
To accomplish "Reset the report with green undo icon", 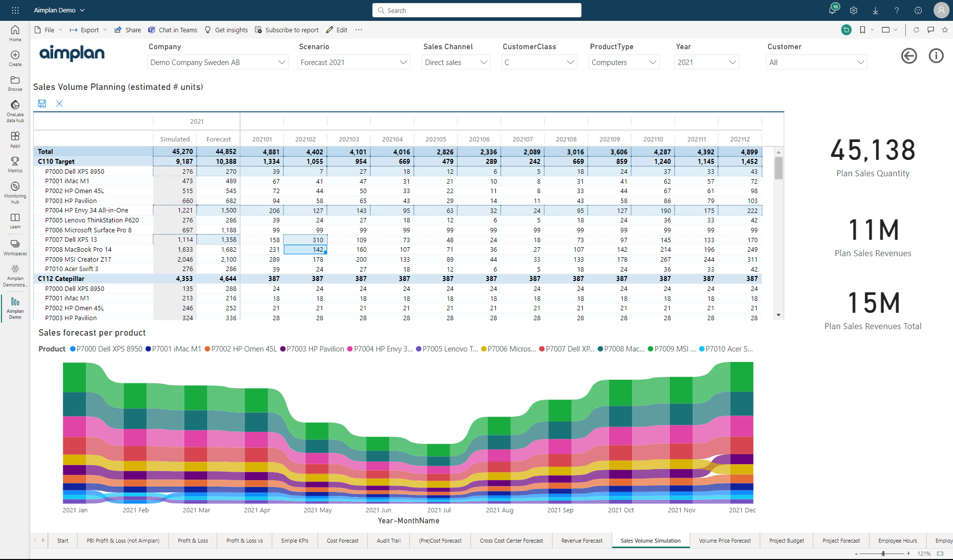I will click(846, 30).
